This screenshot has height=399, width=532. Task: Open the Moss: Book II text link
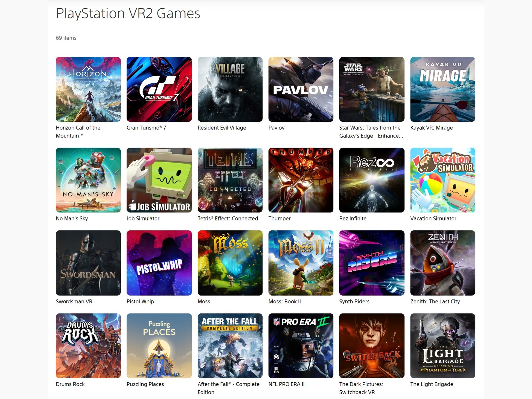pyautogui.click(x=285, y=301)
